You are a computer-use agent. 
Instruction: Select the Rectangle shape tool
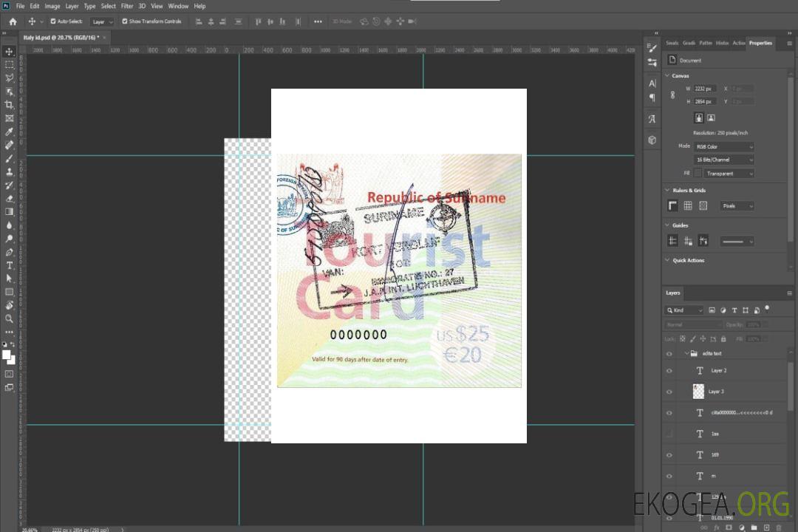point(9,292)
